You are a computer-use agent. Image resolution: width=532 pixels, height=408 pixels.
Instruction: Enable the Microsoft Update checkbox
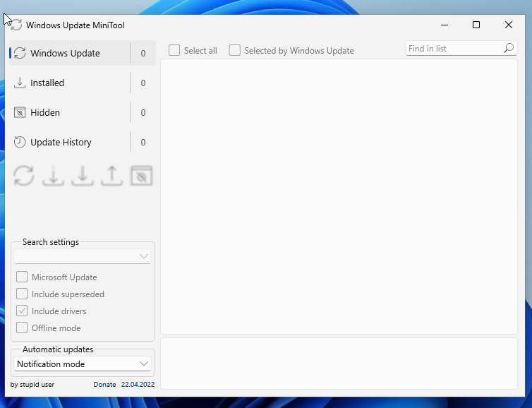tap(22, 277)
